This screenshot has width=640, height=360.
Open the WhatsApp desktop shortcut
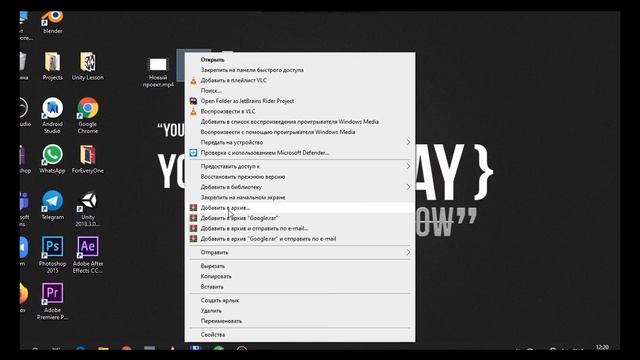tap(53, 159)
